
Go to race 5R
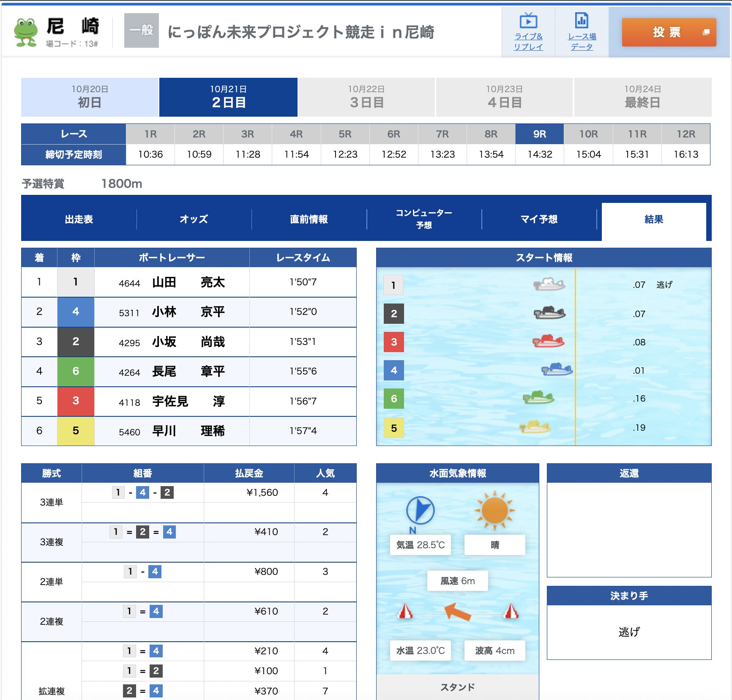point(345,134)
